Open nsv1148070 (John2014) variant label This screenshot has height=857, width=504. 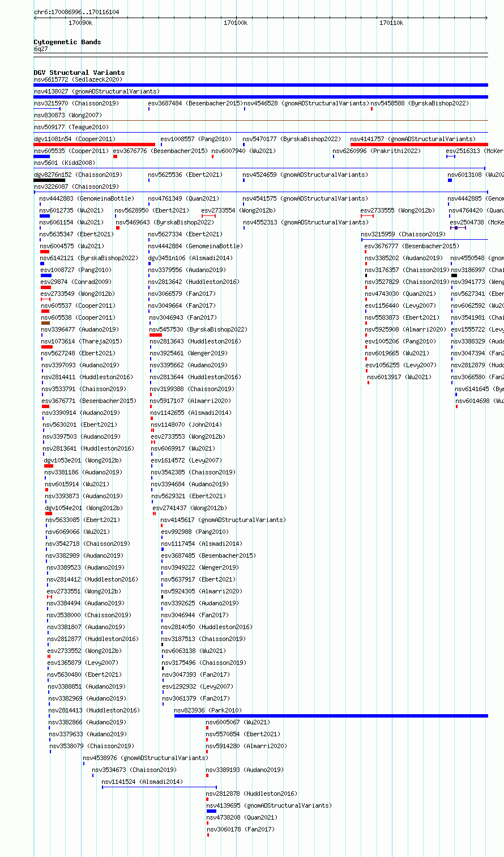click(187, 425)
